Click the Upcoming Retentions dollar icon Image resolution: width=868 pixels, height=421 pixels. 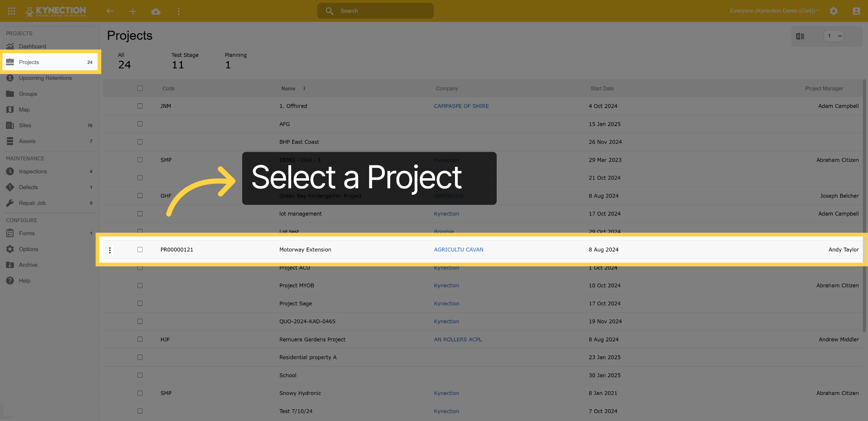click(10, 78)
